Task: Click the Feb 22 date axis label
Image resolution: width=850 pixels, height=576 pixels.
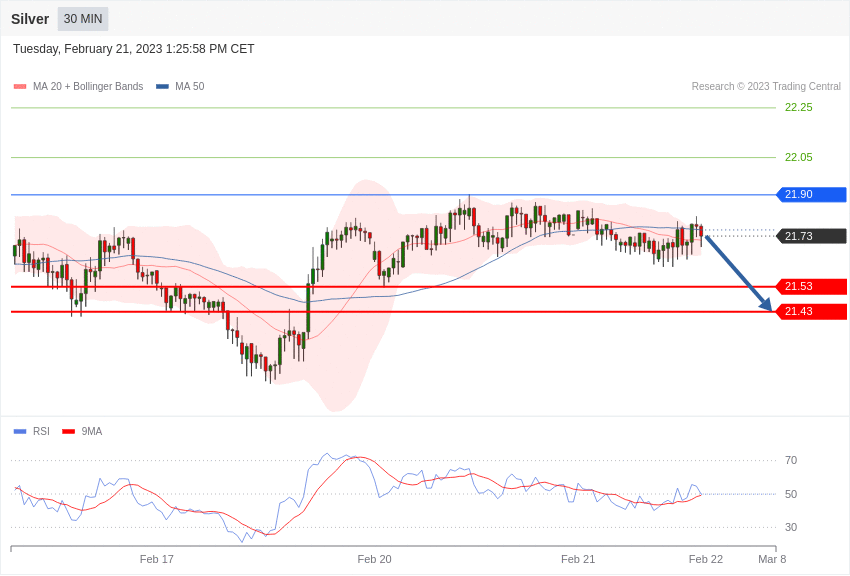Action: [706, 559]
